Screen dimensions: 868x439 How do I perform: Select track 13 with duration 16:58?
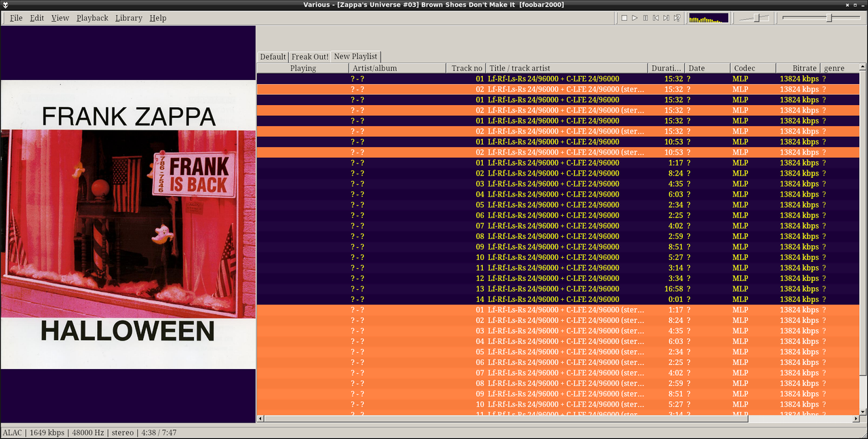[558, 288]
